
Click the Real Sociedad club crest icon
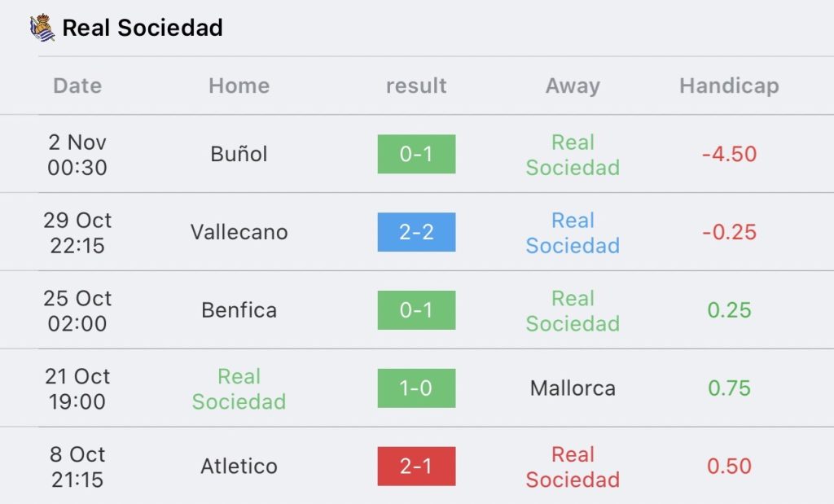pyautogui.click(x=42, y=28)
